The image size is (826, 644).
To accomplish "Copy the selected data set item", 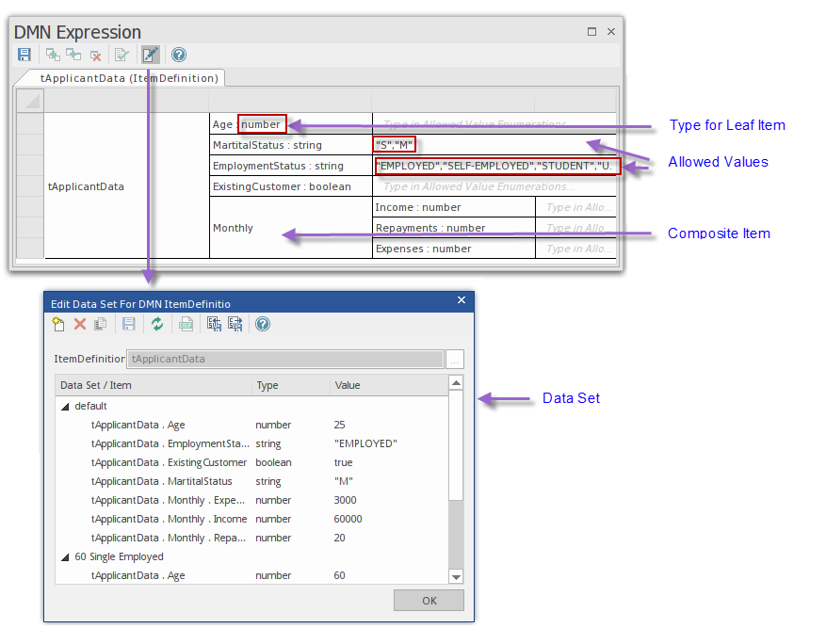I will (100, 324).
